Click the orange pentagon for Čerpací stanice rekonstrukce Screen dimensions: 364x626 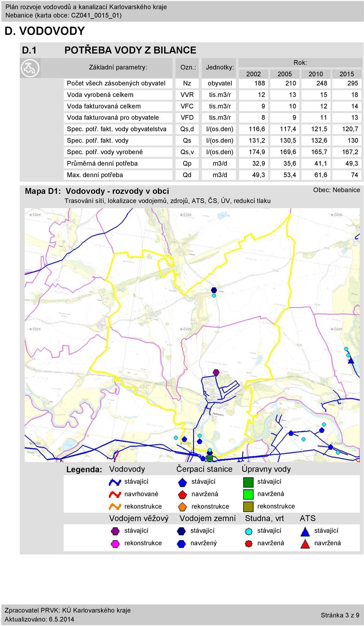click(x=182, y=506)
